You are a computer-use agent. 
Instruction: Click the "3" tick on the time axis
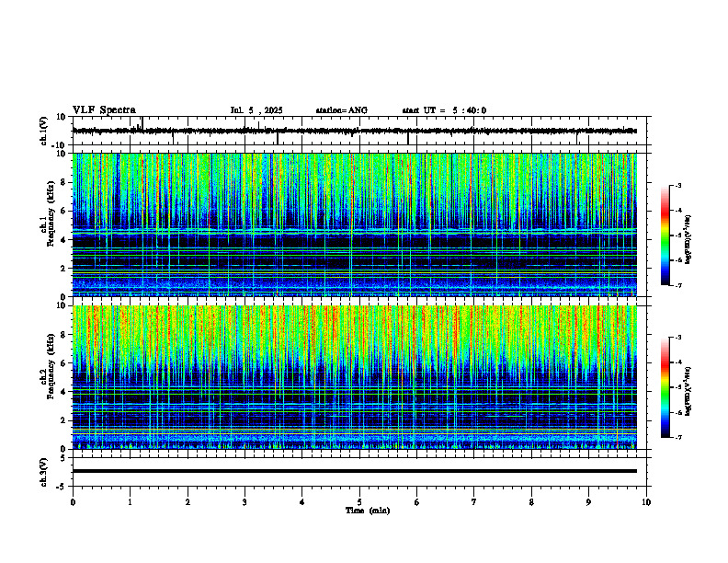point(245,502)
